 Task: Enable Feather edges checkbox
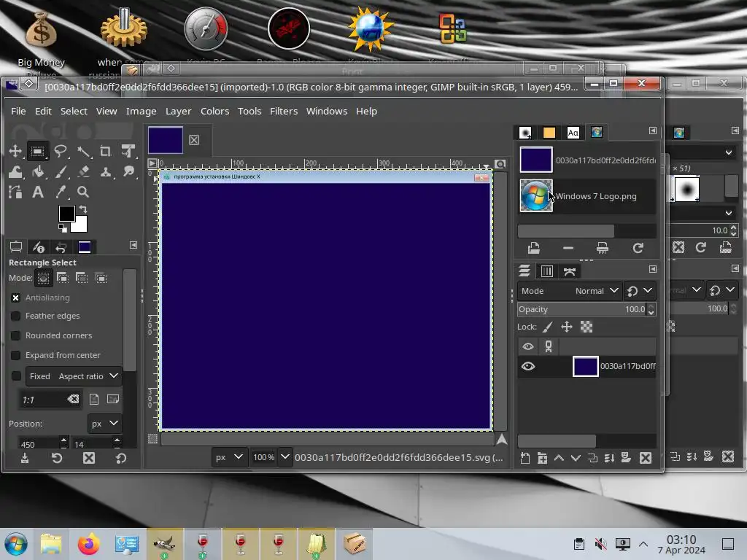pos(16,316)
